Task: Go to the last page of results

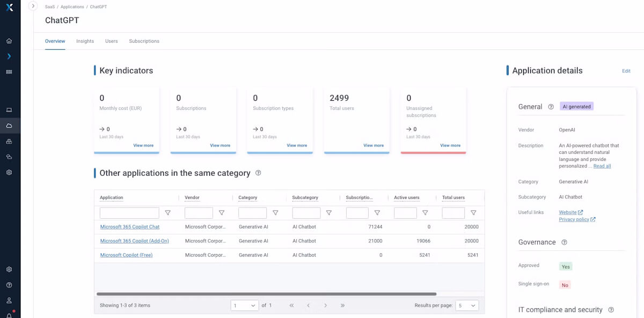Action: pos(342,305)
